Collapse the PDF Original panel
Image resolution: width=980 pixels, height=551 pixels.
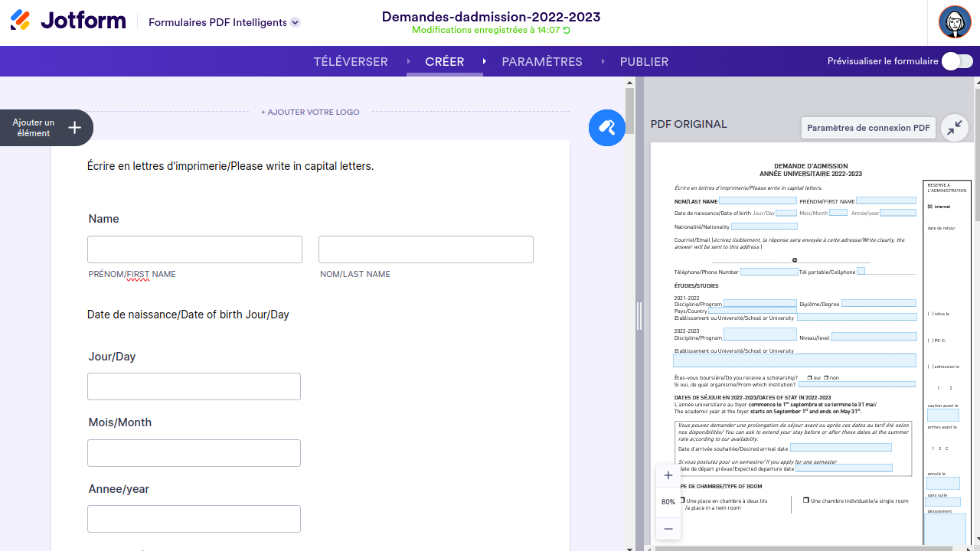[955, 128]
